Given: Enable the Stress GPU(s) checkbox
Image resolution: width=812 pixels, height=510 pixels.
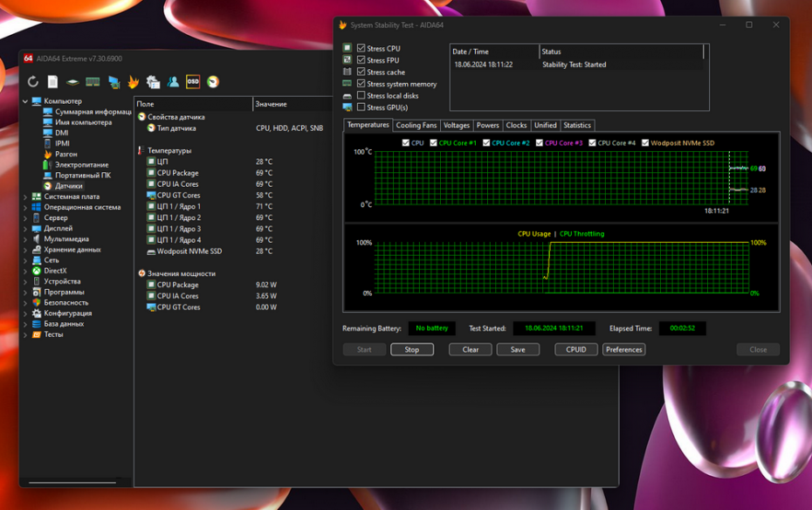Looking at the screenshot, I should pyautogui.click(x=361, y=107).
